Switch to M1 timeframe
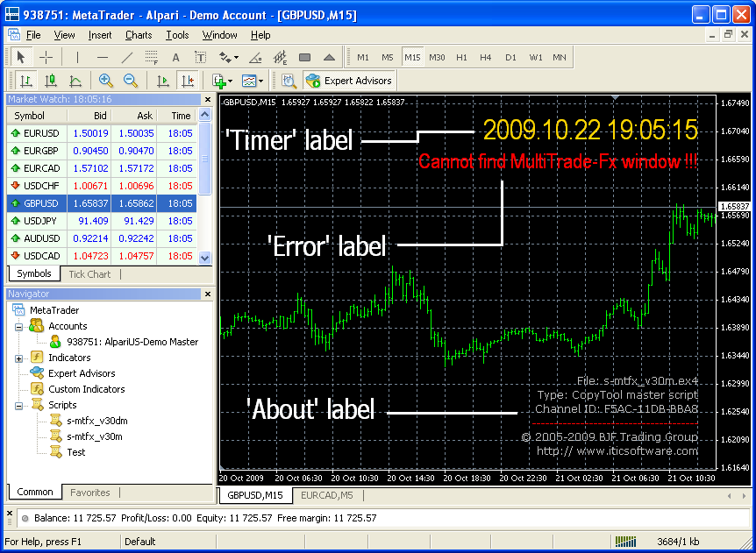Viewport: 756px width, 553px height. [x=363, y=57]
